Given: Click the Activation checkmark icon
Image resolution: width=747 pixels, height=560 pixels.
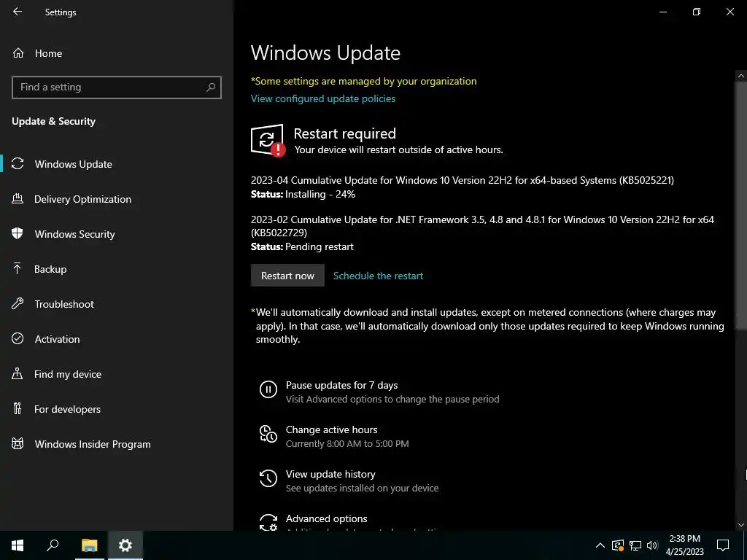Looking at the screenshot, I should tap(18, 338).
